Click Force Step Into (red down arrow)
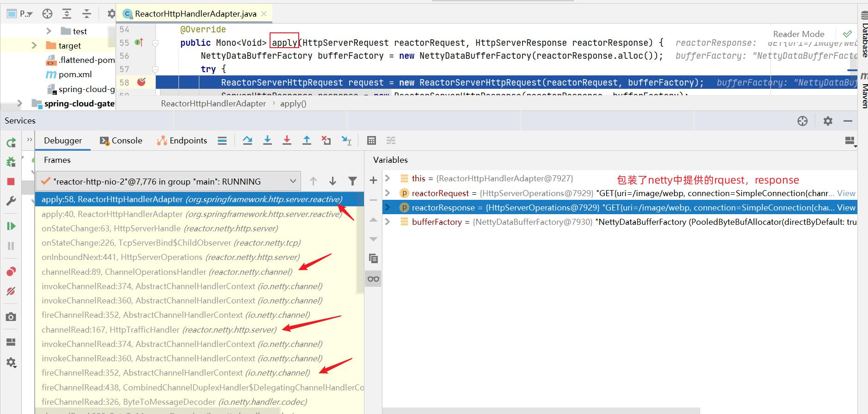 pyautogui.click(x=287, y=141)
